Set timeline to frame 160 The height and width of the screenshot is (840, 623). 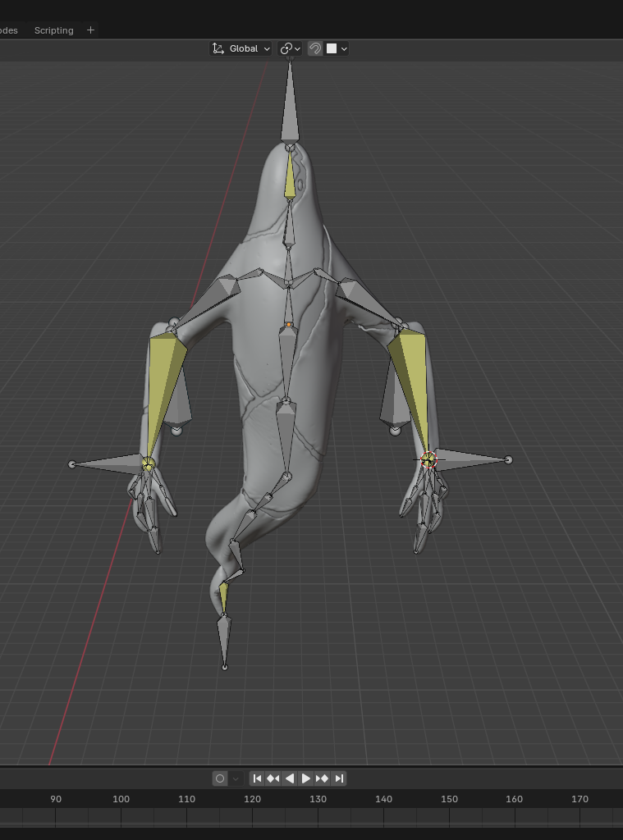pos(514,799)
